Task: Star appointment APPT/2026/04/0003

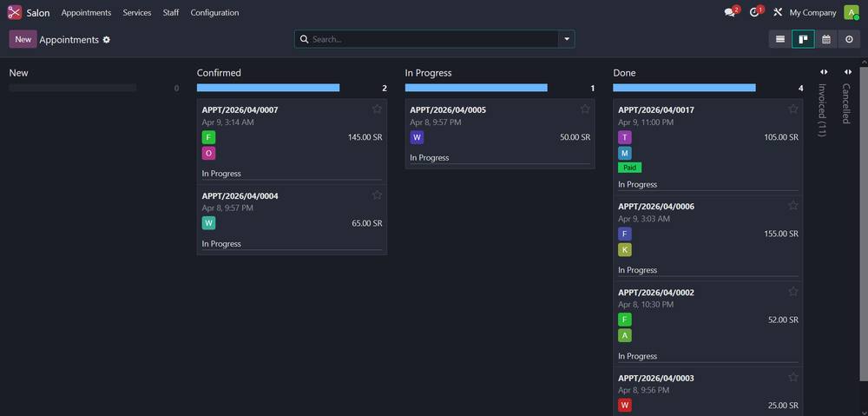Action: pos(793,377)
